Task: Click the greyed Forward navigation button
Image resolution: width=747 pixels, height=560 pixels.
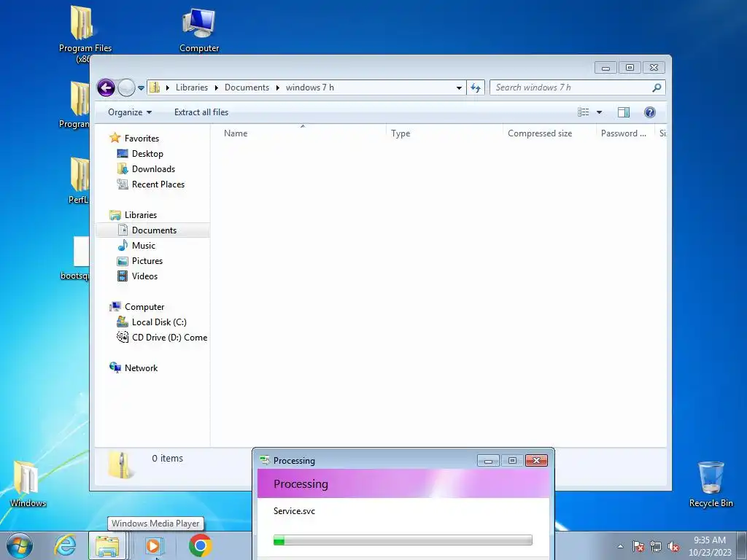Action: coord(126,87)
